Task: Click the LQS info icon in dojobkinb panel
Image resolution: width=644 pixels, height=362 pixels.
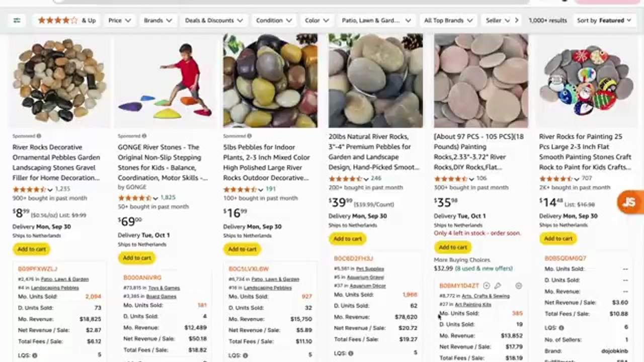Action: tap(561, 328)
